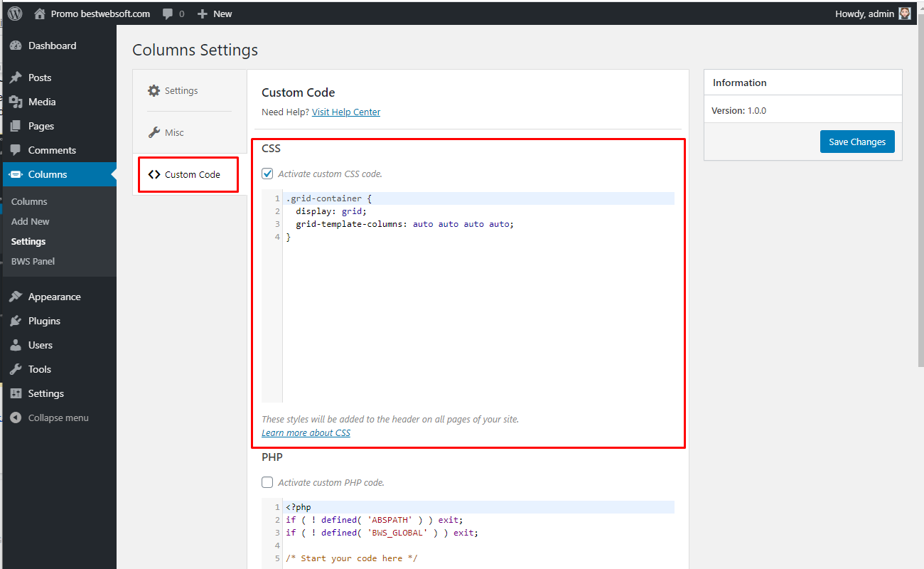
Task: Click Version: 1.0.0 text
Action: tap(738, 110)
